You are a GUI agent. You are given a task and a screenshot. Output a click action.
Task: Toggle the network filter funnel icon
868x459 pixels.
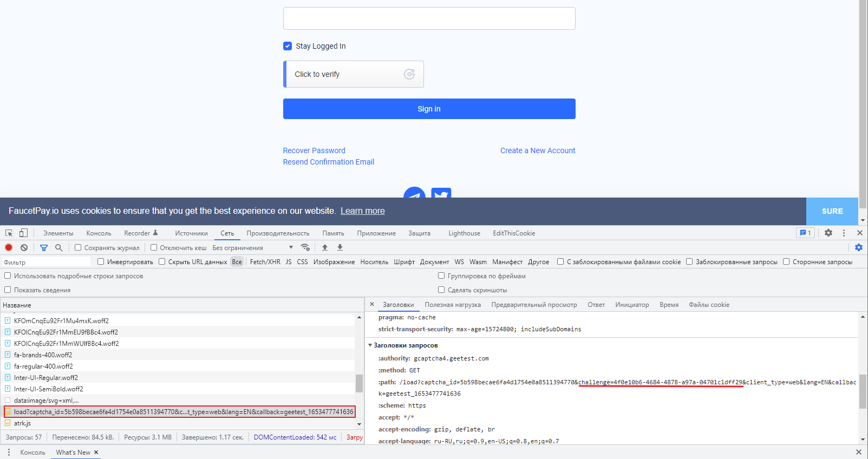(44, 247)
